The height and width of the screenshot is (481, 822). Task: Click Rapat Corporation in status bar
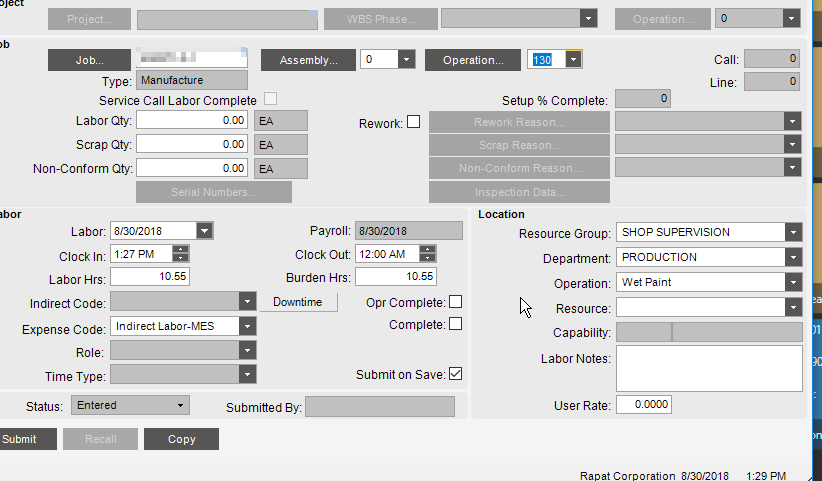(628, 476)
